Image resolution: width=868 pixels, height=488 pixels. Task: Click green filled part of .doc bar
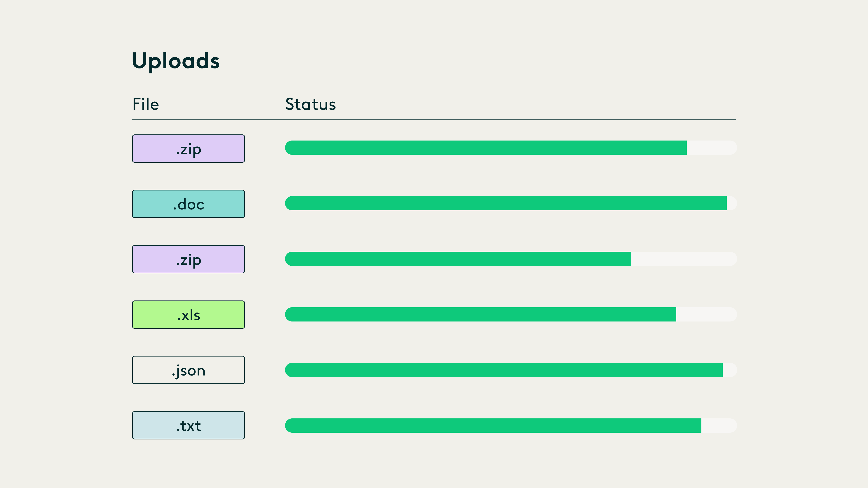click(505, 203)
